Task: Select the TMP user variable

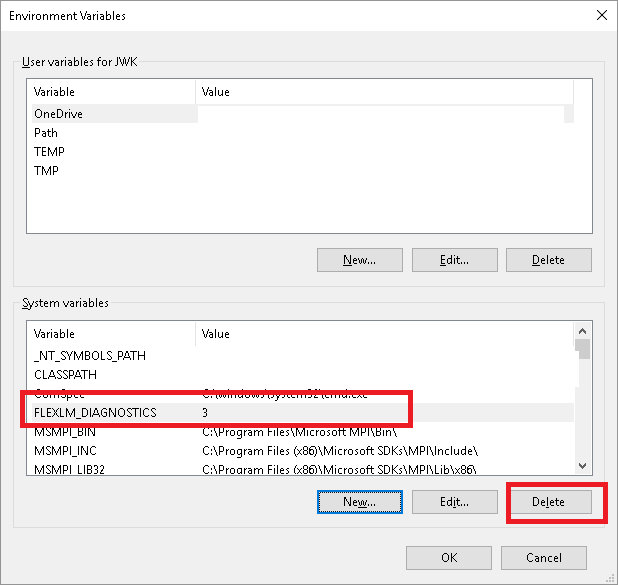Action: pos(46,171)
